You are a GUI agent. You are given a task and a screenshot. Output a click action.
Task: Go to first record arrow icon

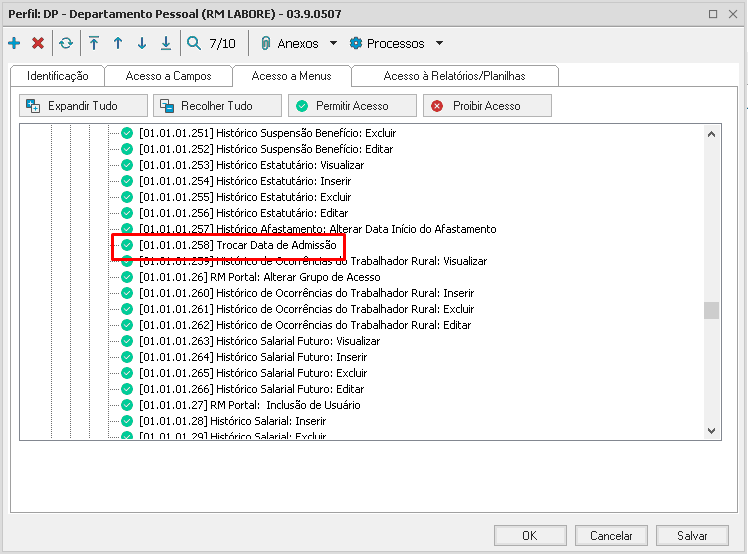point(94,43)
